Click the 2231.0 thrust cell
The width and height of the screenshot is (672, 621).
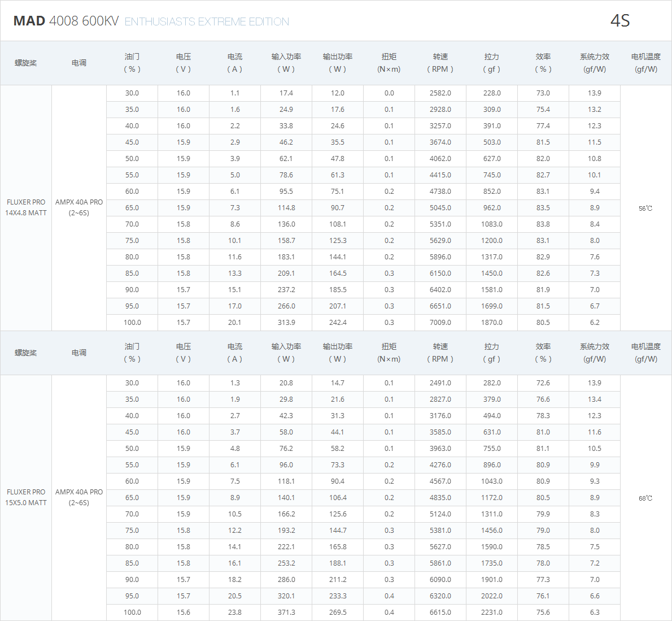[492, 613]
